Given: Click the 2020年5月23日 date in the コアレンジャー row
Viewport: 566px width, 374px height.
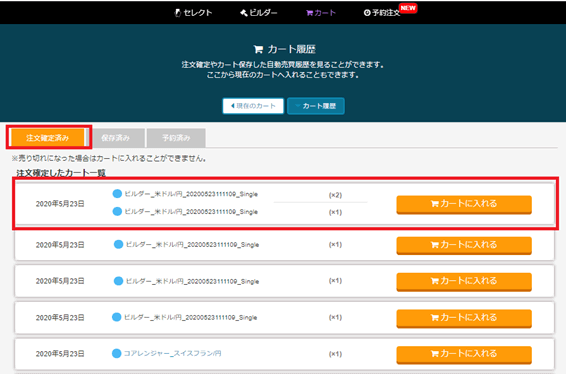Looking at the screenshot, I should coord(60,354).
